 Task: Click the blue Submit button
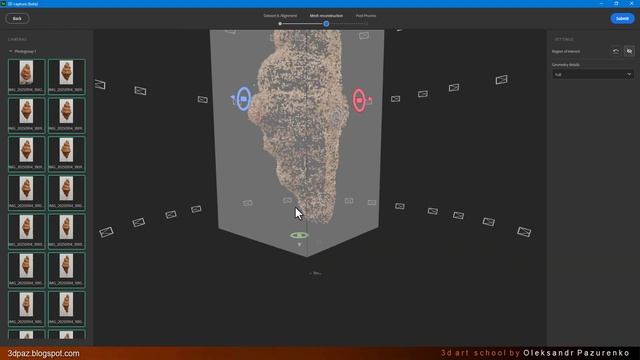click(622, 18)
